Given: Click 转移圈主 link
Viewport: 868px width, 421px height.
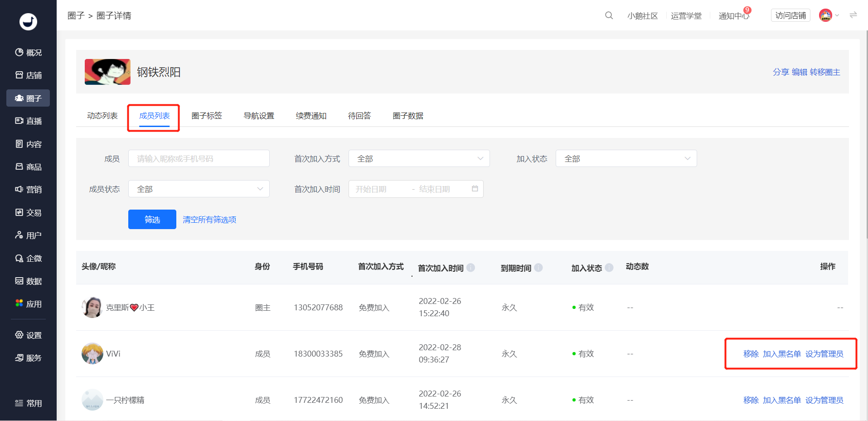Looking at the screenshot, I should pyautogui.click(x=825, y=72).
